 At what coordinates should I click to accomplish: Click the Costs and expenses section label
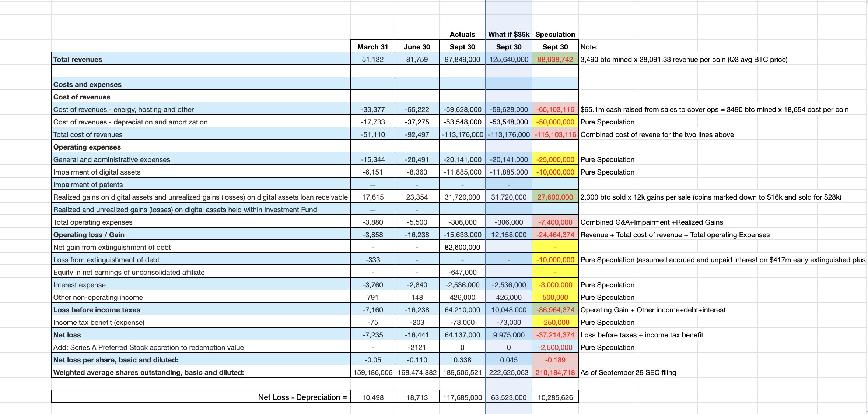[87, 84]
